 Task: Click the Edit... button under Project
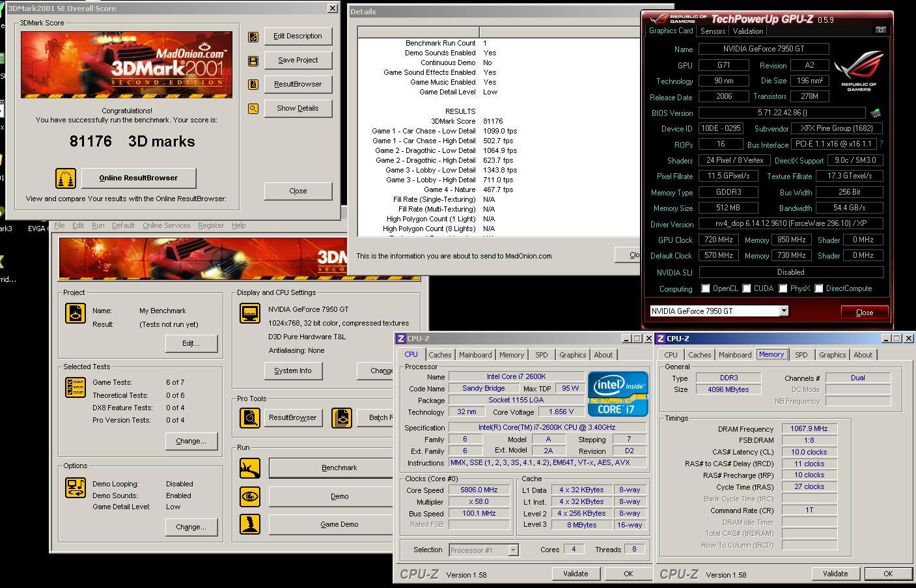[191, 343]
